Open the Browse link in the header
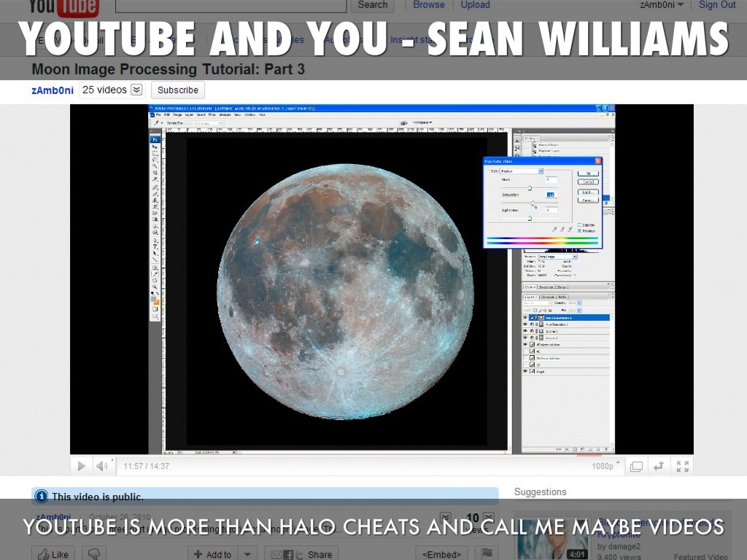747x560 pixels. pyautogui.click(x=428, y=5)
